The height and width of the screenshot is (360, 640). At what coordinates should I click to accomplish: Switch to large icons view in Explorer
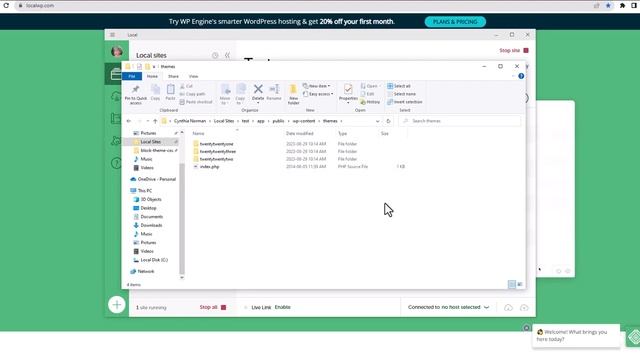[x=520, y=284]
